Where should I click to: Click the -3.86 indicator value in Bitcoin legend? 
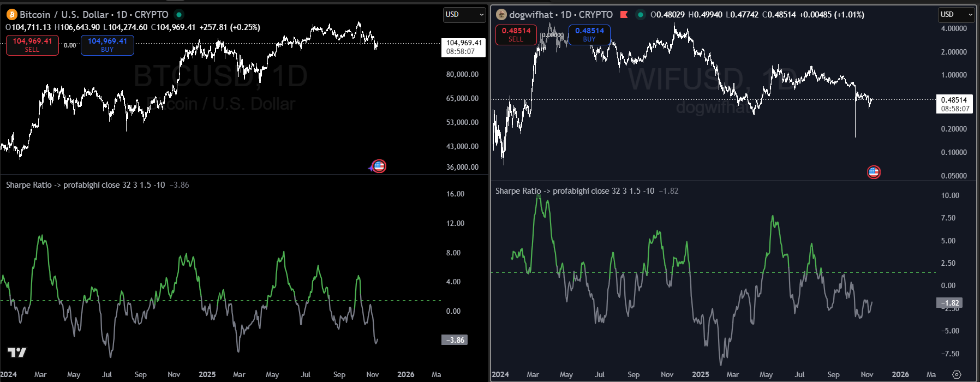pyautogui.click(x=180, y=185)
